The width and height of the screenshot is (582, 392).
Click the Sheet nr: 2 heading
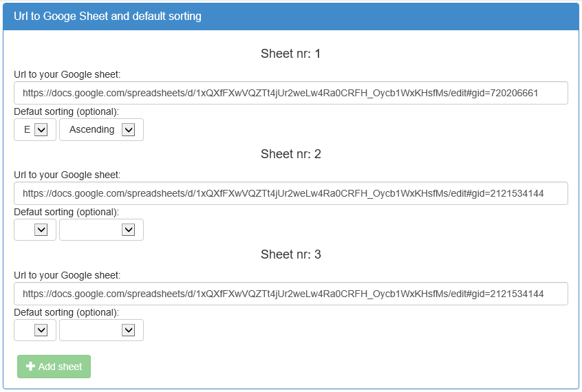coord(290,153)
